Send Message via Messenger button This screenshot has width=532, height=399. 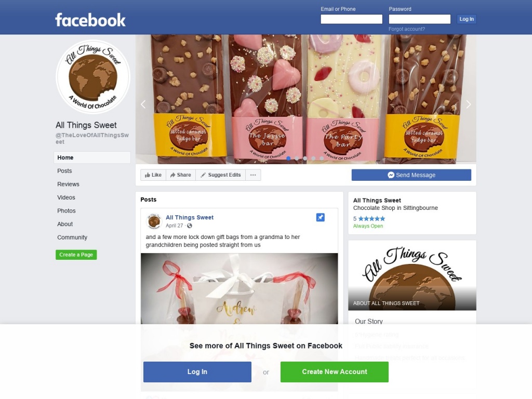(x=411, y=175)
